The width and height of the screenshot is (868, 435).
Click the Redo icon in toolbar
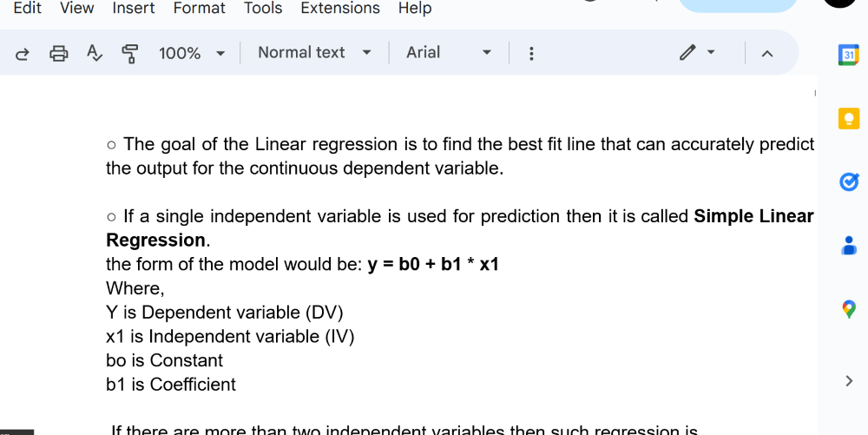23,54
